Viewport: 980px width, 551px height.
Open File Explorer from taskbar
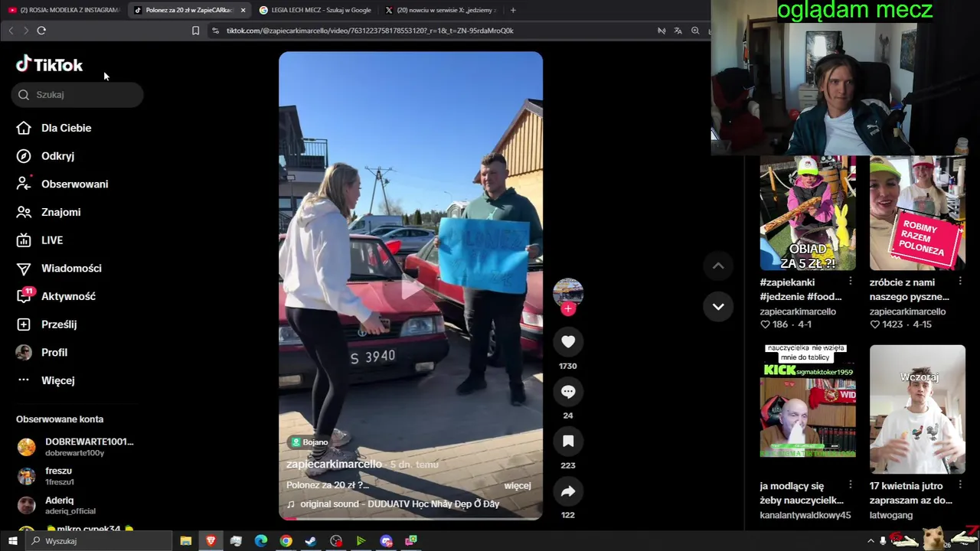(x=185, y=541)
